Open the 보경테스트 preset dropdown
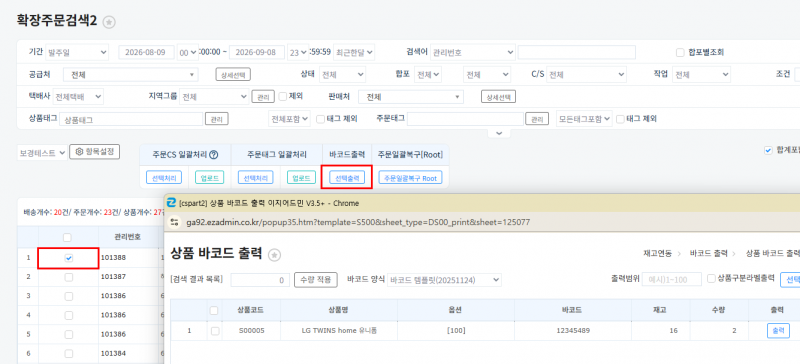800x364 pixels. tap(42, 153)
